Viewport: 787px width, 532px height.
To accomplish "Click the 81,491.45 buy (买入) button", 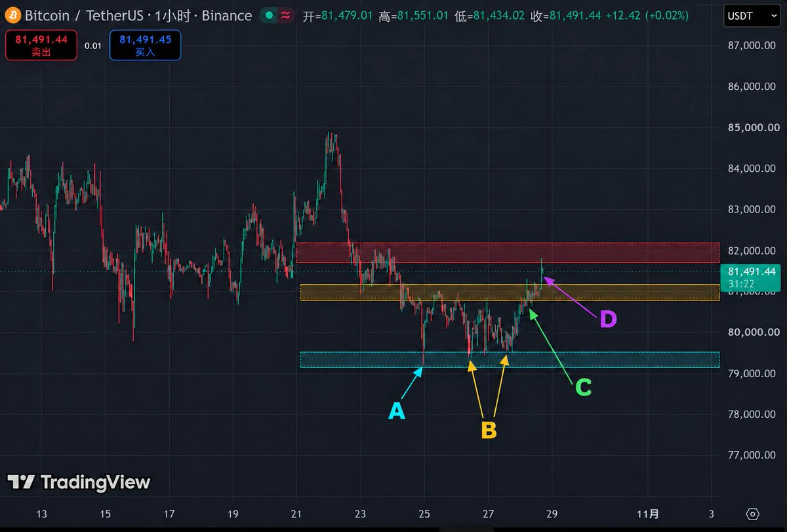I will point(145,45).
